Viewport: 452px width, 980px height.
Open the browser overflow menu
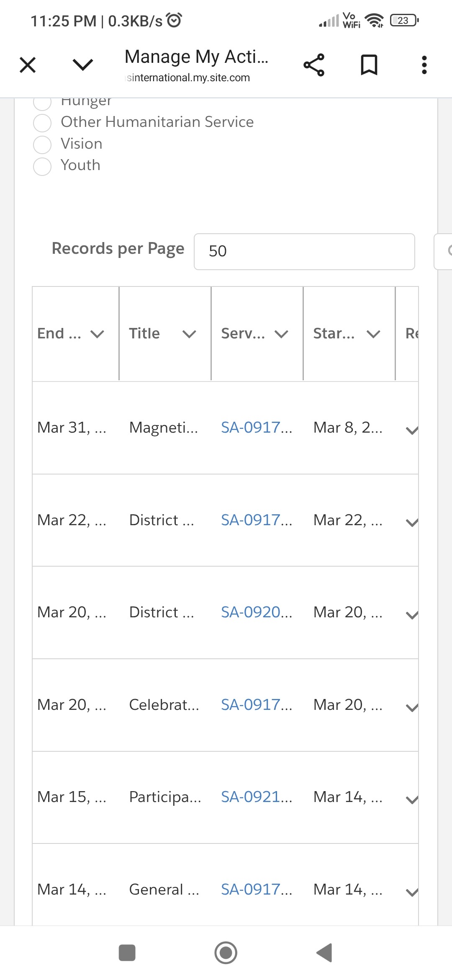pyautogui.click(x=424, y=64)
